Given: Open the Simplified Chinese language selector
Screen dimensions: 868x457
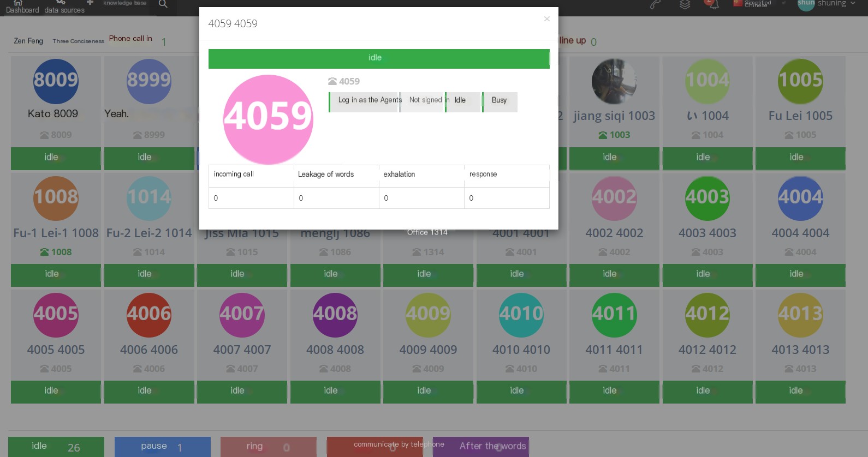Looking at the screenshot, I should (752, 4).
